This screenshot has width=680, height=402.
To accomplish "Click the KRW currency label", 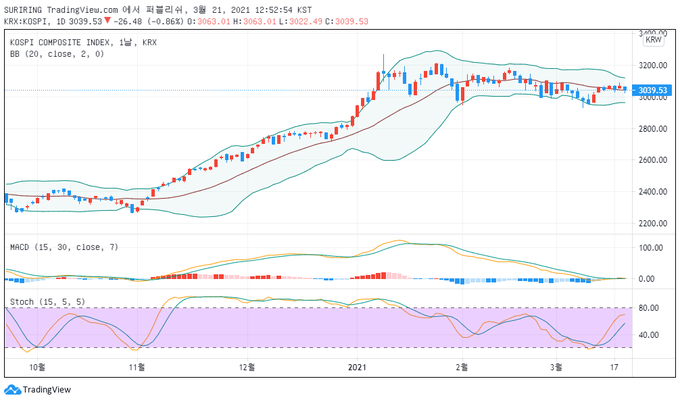I will click(653, 39).
